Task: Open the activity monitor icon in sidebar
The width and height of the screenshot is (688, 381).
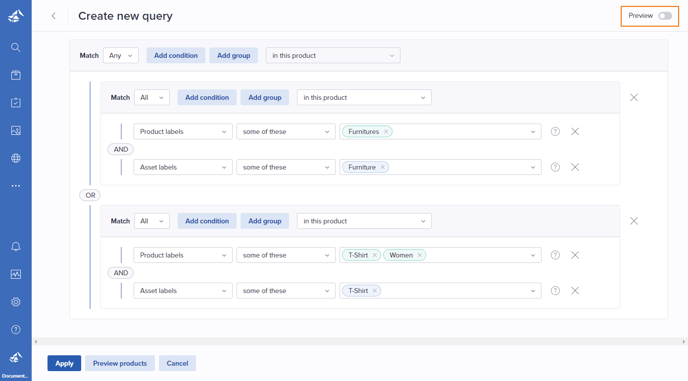Action: pos(16,274)
